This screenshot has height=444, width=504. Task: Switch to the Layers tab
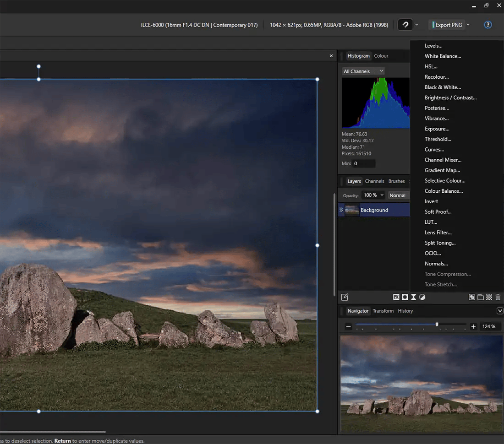pyautogui.click(x=354, y=181)
